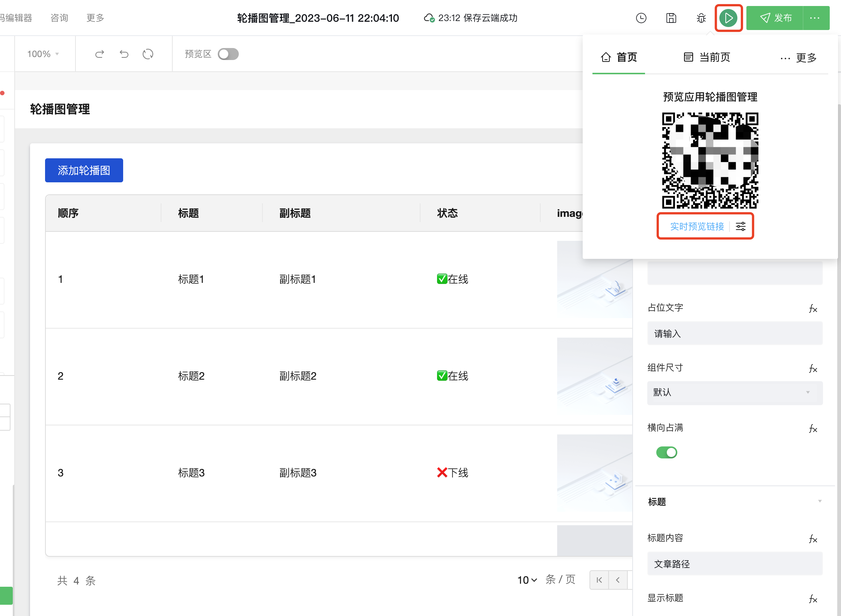The image size is (841, 616).
Task: Click the save disk icon
Action: (671, 18)
